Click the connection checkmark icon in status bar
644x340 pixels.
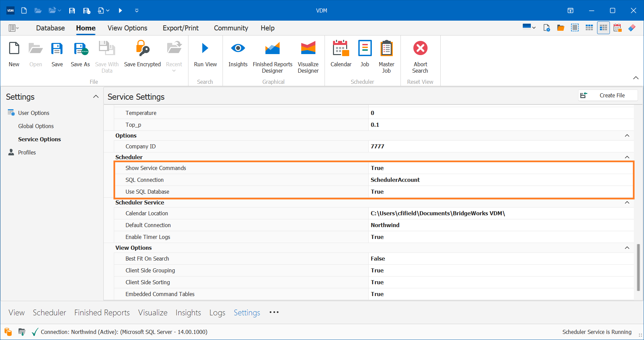coord(35,332)
